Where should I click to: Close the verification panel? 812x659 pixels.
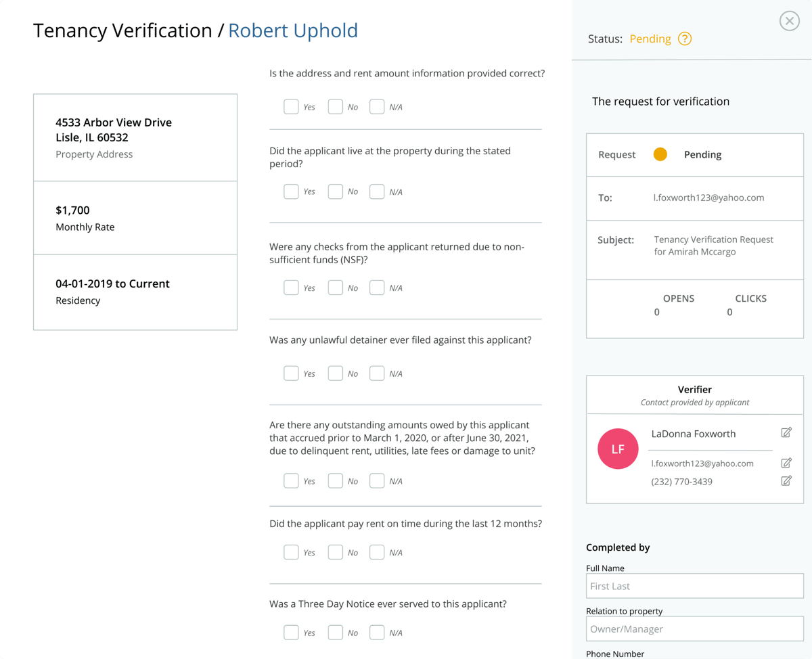click(789, 21)
